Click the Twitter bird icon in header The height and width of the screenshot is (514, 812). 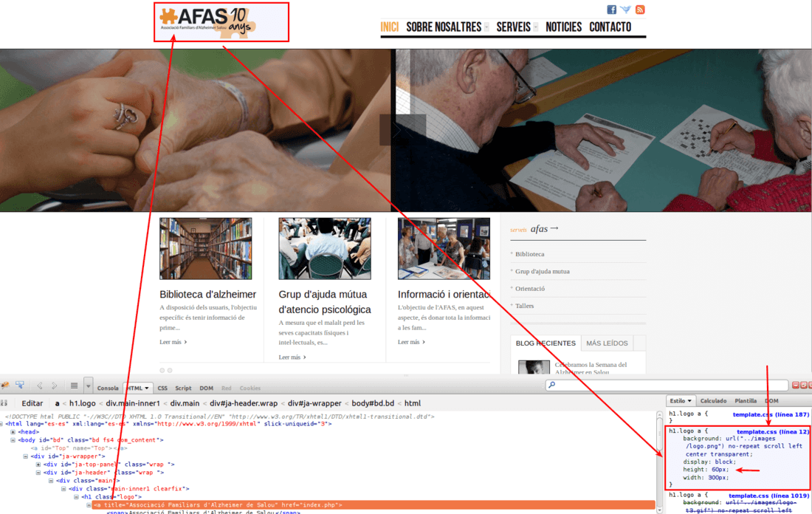pyautogui.click(x=625, y=10)
